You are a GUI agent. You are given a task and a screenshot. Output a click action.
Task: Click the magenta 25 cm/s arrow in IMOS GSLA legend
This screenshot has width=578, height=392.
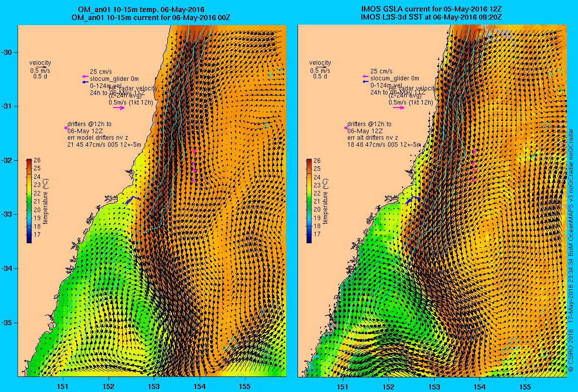pyautogui.click(x=366, y=76)
